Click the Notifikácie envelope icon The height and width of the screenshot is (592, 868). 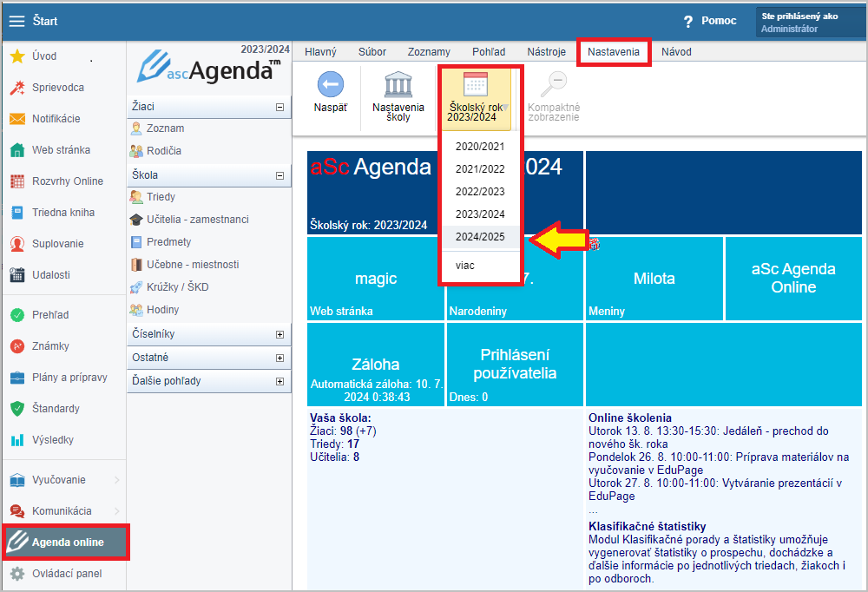pos(17,119)
